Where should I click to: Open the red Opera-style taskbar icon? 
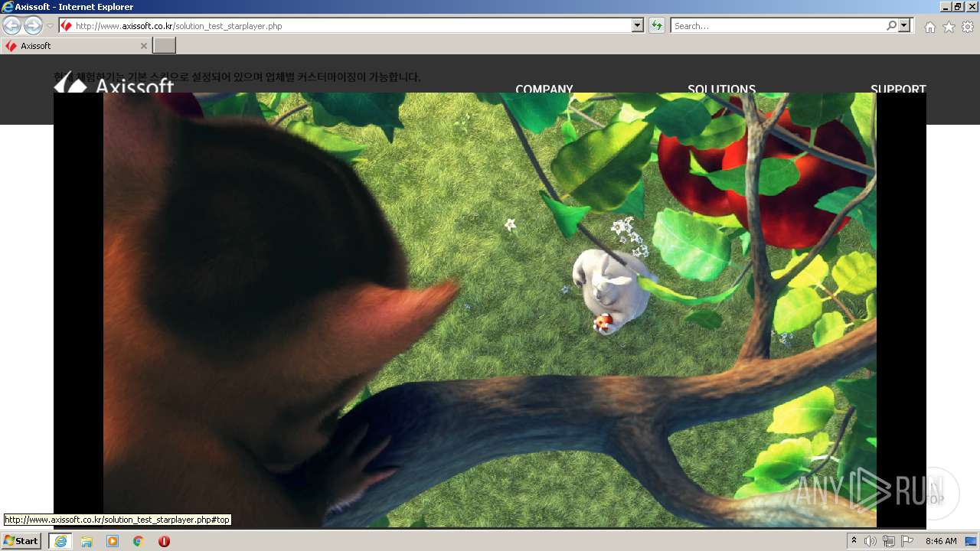164,541
